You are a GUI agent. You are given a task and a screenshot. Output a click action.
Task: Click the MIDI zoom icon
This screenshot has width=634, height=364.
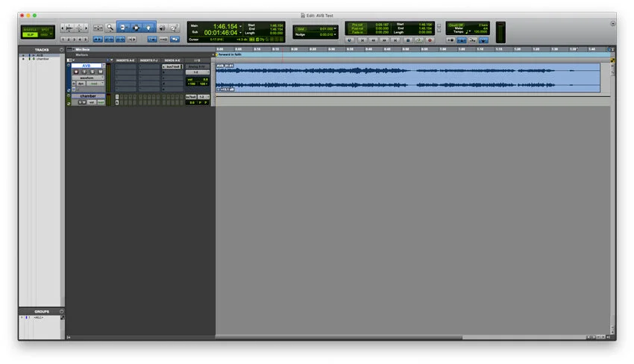click(x=79, y=28)
